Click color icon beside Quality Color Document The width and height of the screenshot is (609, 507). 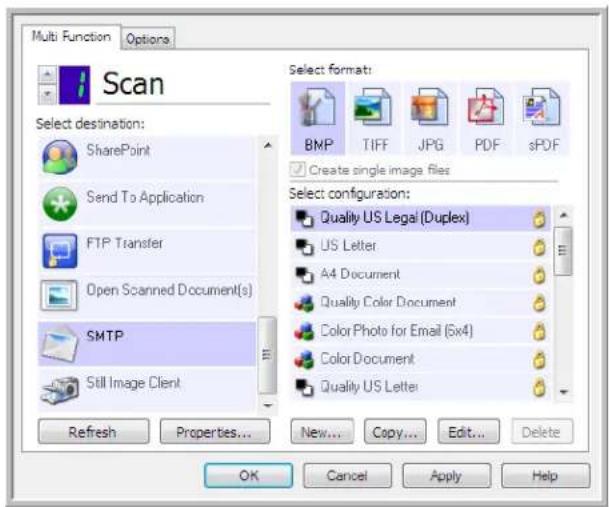tap(304, 303)
